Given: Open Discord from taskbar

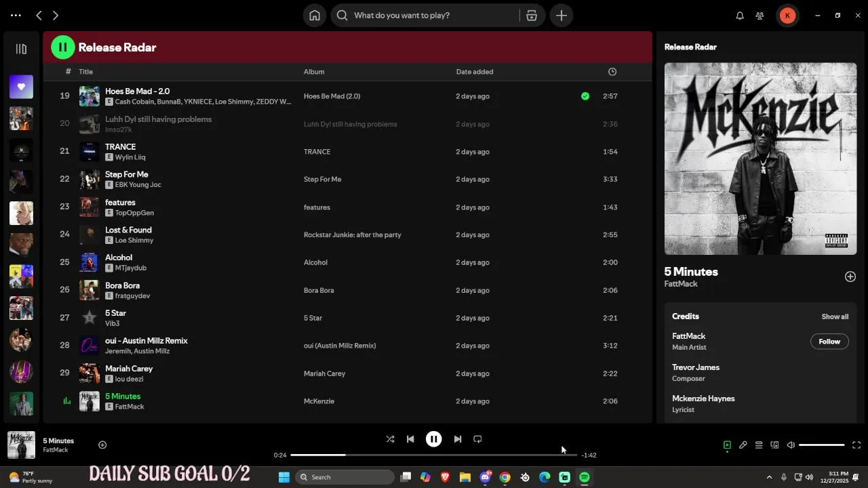Looking at the screenshot, I should tap(485, 477).
